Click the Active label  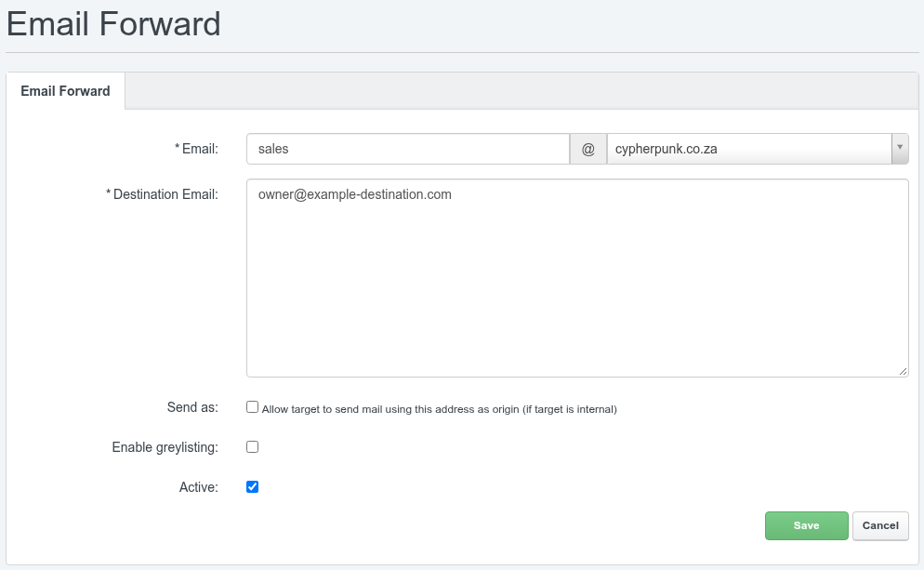pyautogui.click(x=199, y=487)
